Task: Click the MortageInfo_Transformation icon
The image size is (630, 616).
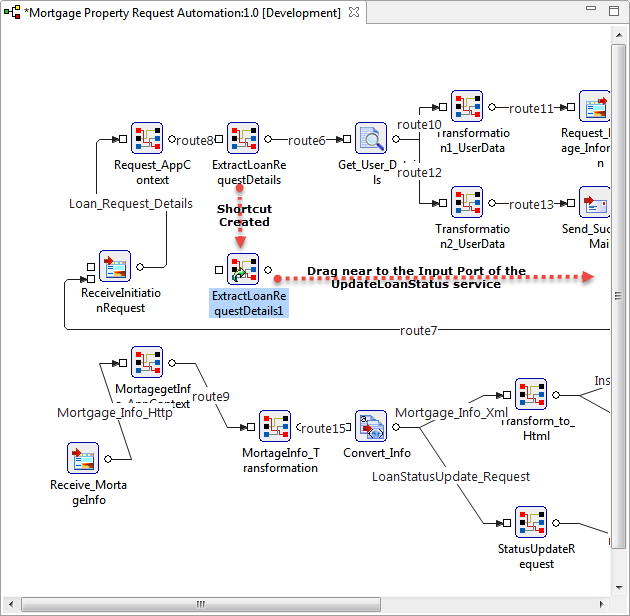Action: [275, 426]
